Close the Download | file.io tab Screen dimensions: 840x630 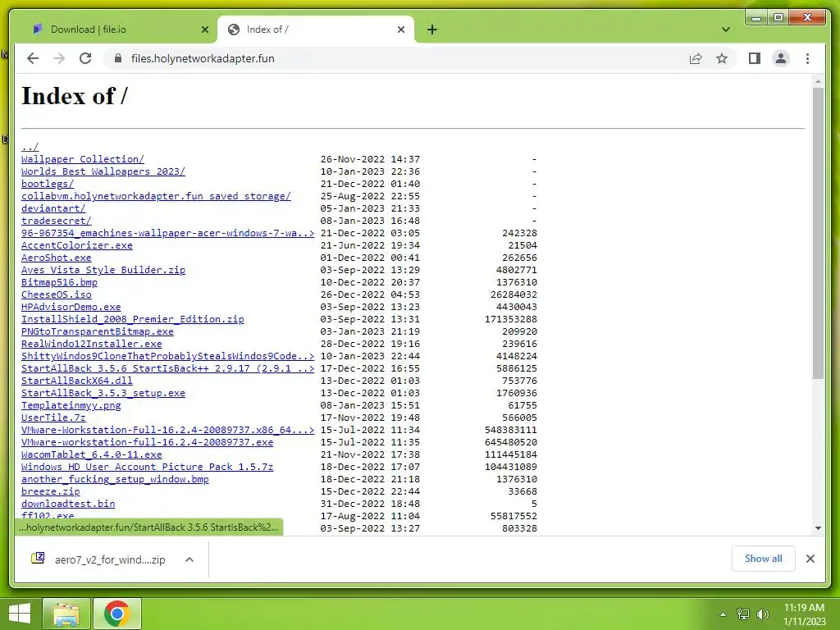coord(204,30)
